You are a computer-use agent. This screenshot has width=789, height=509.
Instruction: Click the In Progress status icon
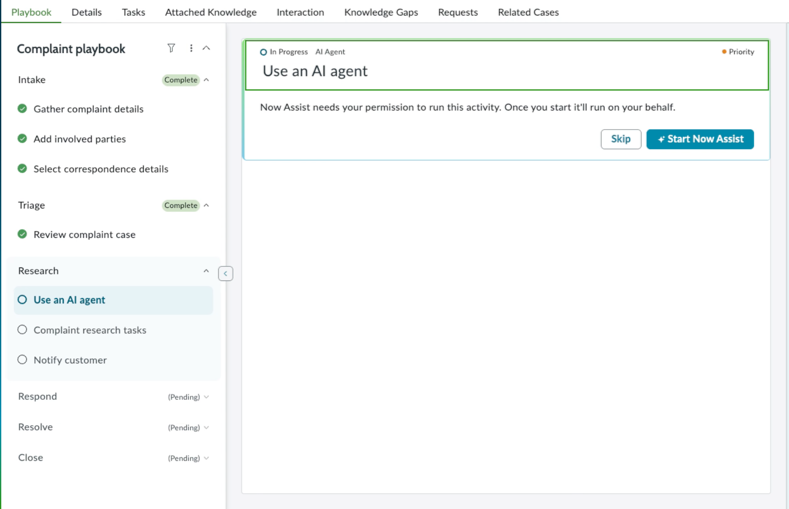263,52
